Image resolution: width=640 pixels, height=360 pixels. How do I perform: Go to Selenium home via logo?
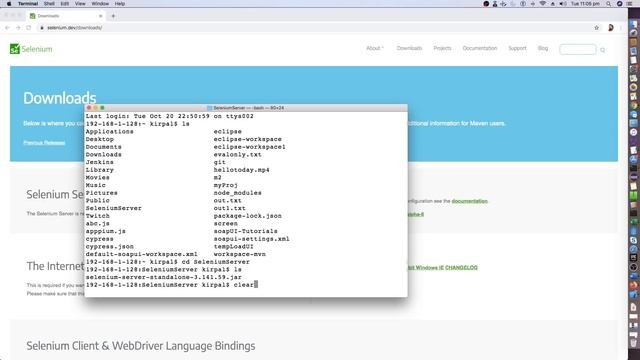point(31,49)
